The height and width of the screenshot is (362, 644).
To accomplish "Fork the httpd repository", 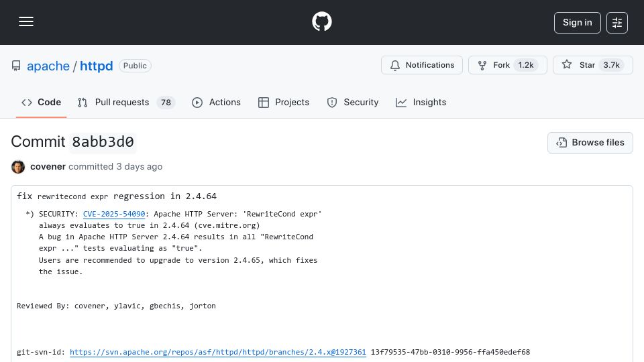I will click(508, 65).
